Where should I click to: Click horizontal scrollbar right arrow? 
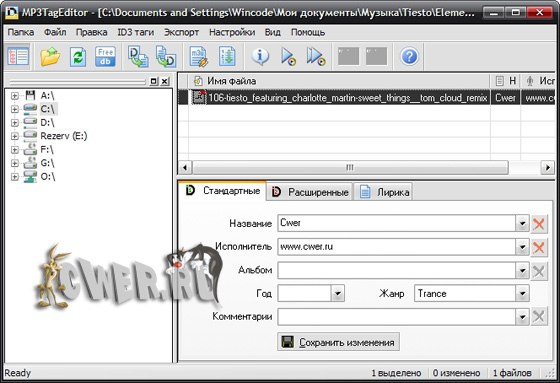point(548,167)
